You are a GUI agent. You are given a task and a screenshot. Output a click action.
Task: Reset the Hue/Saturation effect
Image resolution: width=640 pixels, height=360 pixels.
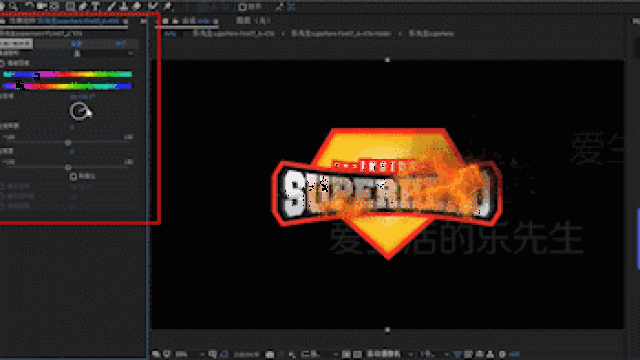click(x=76, y=44)
